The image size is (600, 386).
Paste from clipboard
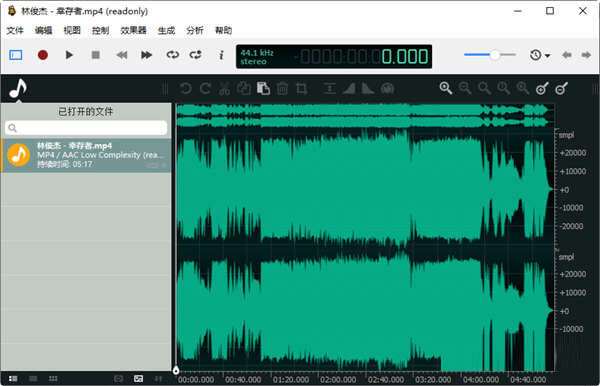coord(263,89)
